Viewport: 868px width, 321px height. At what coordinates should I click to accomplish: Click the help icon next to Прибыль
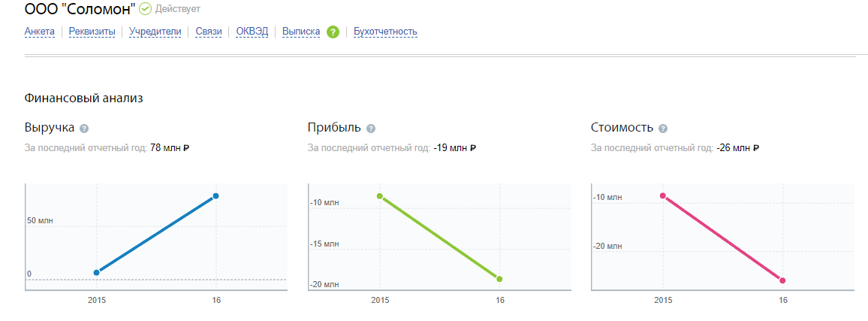pyautogui.click(x=371, y=129)
